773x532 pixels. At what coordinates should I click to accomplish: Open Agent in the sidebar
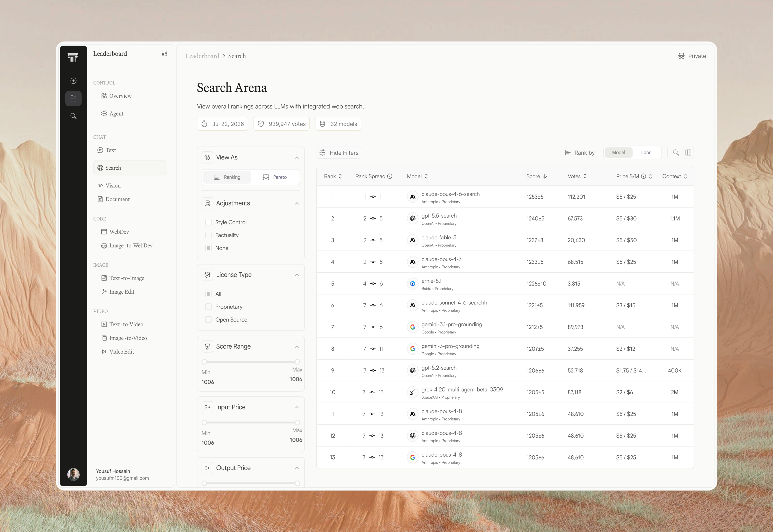112,114
